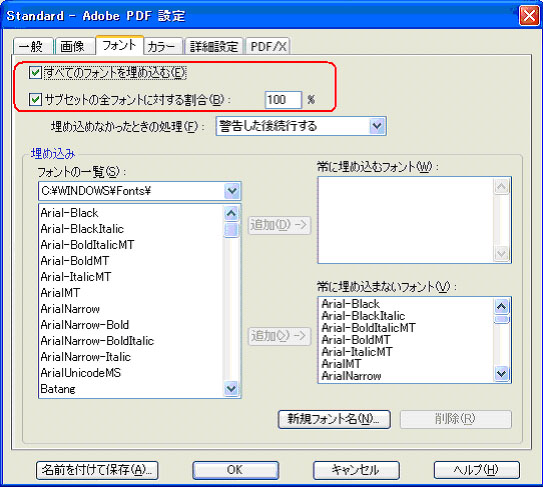Click 追加(D) button for always-embed list
Screen dimensions: 543x487
[x=279, y=225]
